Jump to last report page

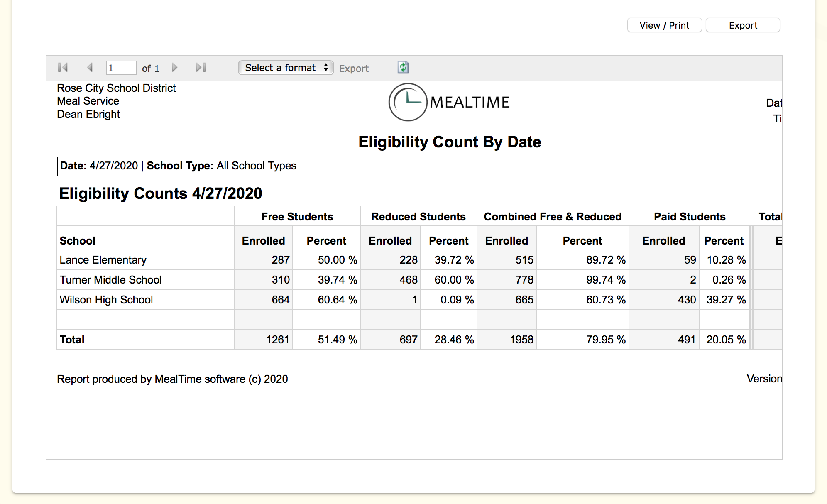(201, 68)
